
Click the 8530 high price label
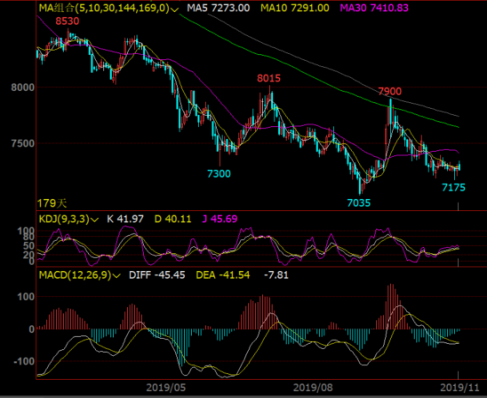(67, 21)
